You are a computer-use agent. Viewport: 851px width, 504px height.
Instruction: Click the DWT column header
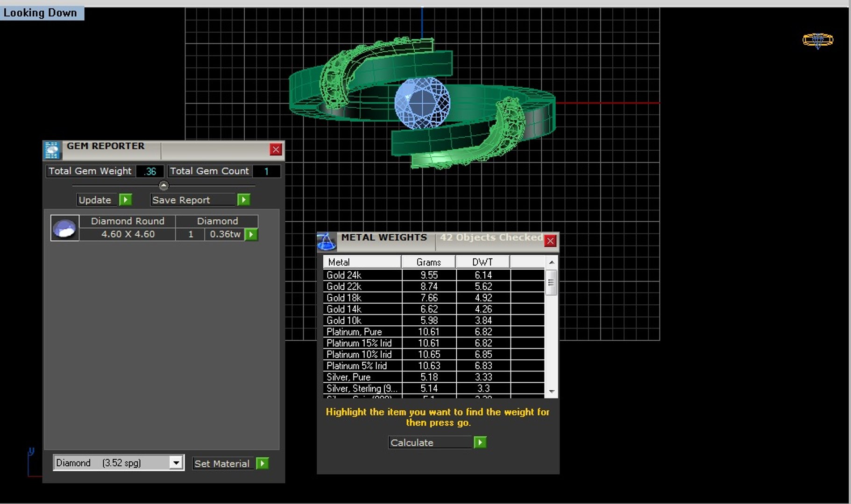(x=482, y=262)
